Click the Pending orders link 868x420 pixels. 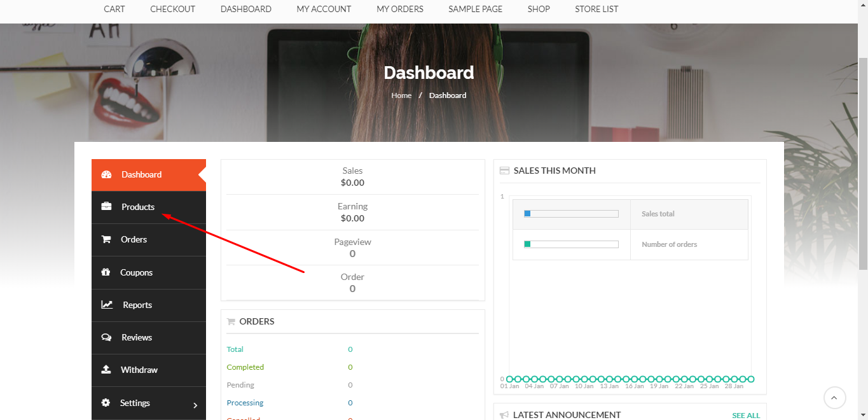click(240, 385)
